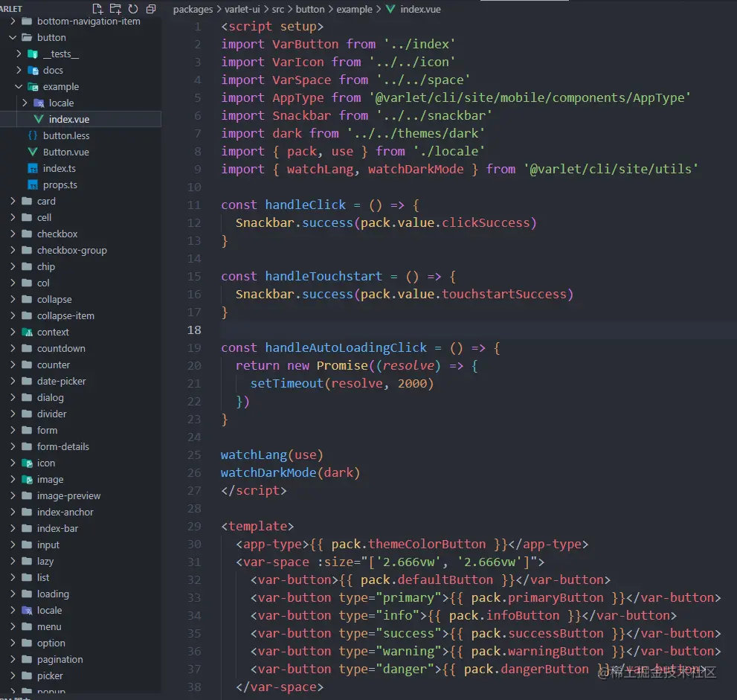Select the packages breadcrumb

coord(193,10)
